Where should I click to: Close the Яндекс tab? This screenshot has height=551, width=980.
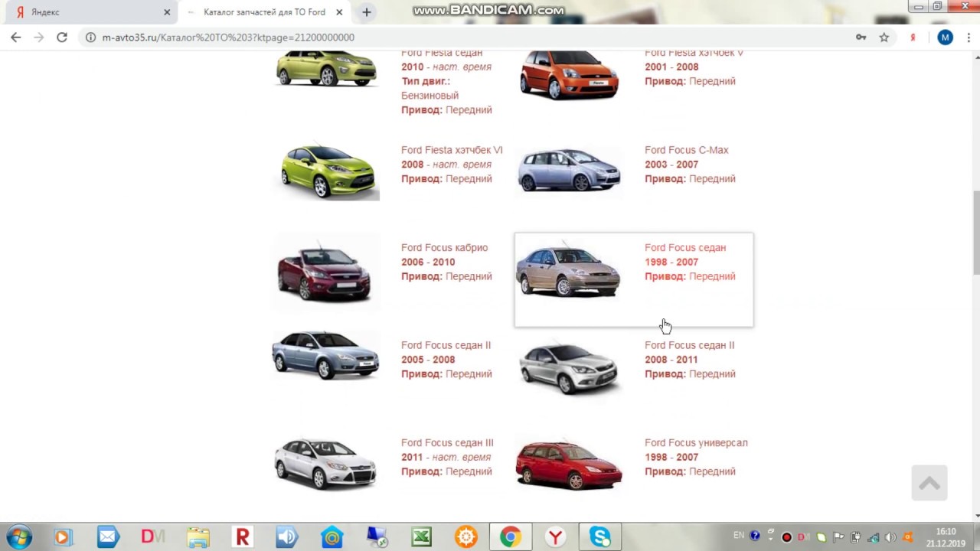pyautogui.click(x=167, y=12)
